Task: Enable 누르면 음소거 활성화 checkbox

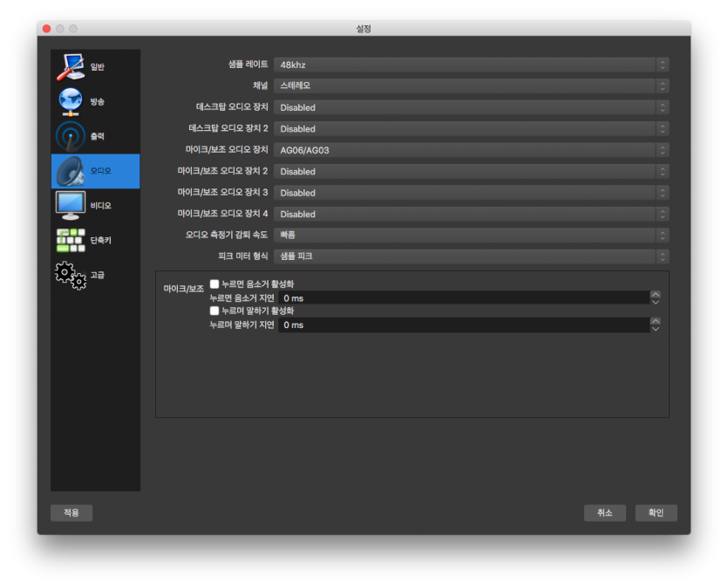Action: (x=214, y=284)
